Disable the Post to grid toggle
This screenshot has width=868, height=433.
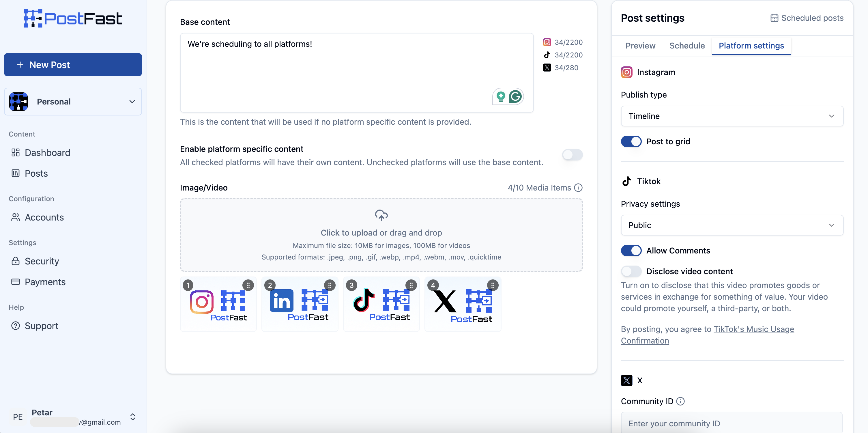(x=631, y=141)
